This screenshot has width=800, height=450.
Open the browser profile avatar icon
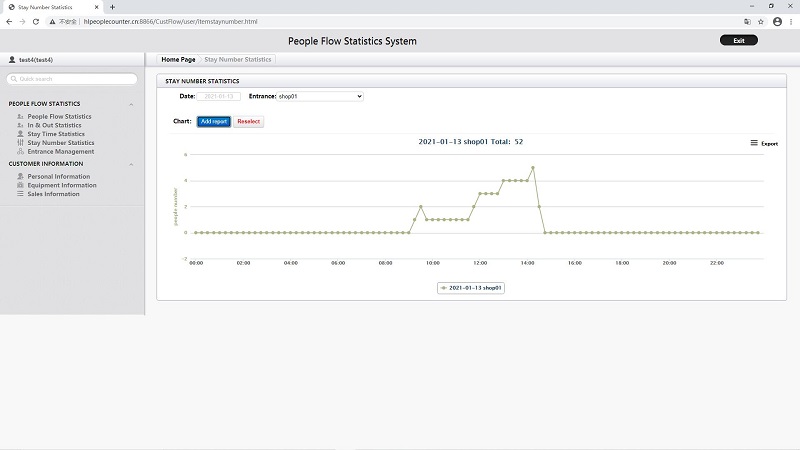coord(777,21)
